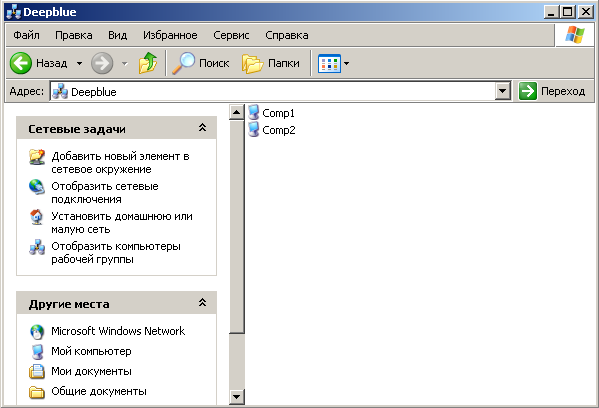Click Добавить новый элемент в сетевое окружение
Image resolution: width=599 pixels, height=408 pixels.
120,163
